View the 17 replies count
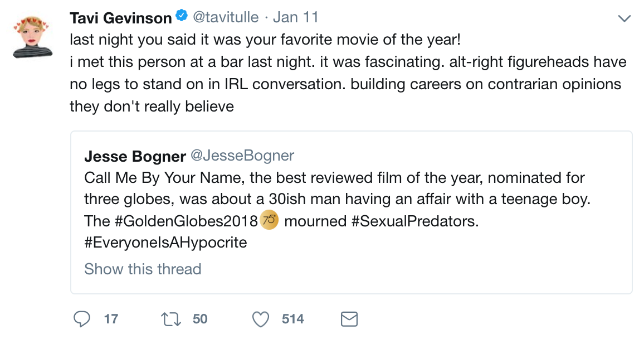The image size is (644, 339). [x=111, y=319]
